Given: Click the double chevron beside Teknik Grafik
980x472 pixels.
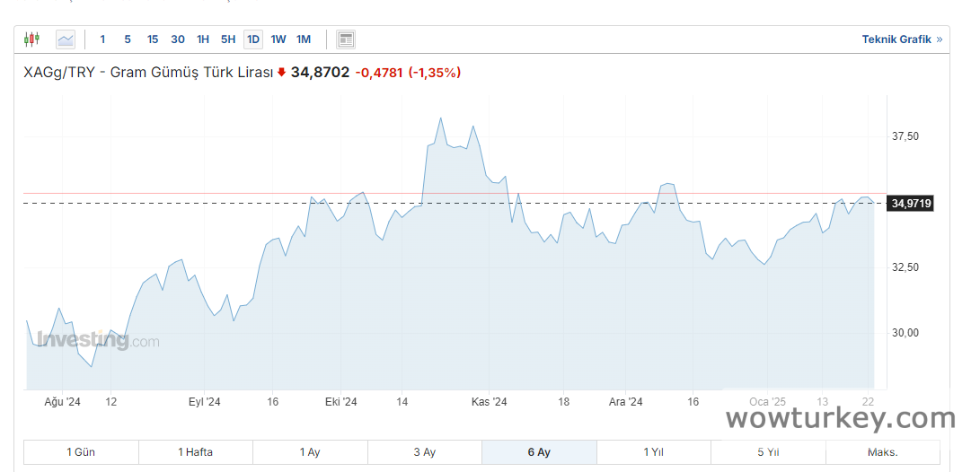Looking at the screenshot, I should (x=940, y=39).
